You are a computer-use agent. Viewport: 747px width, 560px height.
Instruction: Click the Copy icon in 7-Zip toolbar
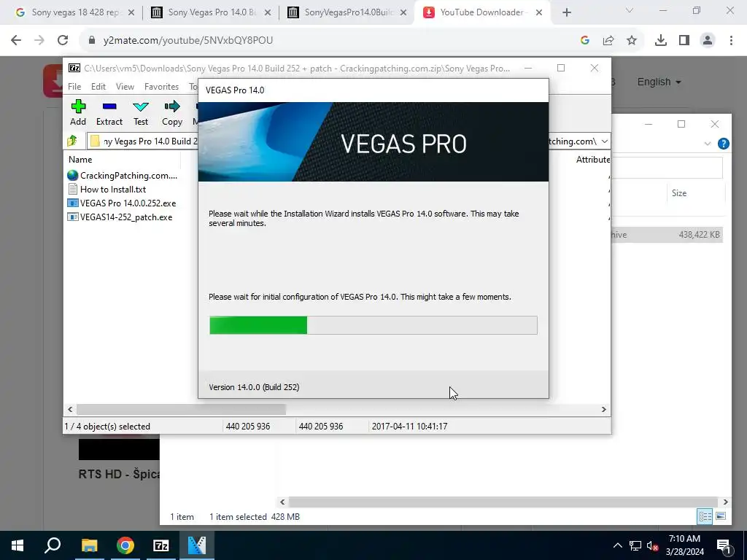pos(172,112)
